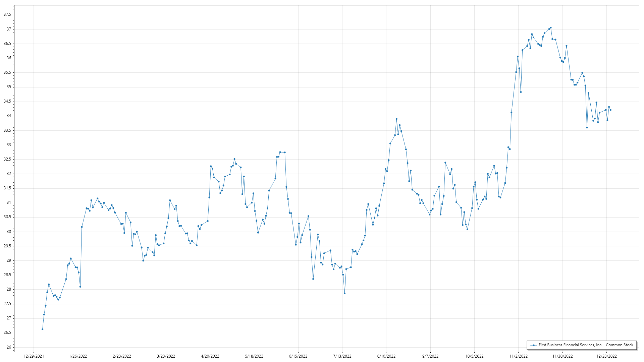Image resolution: width=644 pixels, height=362 pixels.
Task: Click the 32 y-axis tick label
Action: (9, 174)
